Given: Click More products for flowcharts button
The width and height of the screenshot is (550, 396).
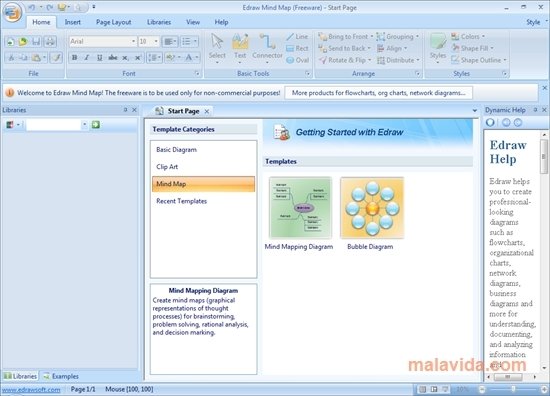Looking at the screenshot, I should 378,93.
